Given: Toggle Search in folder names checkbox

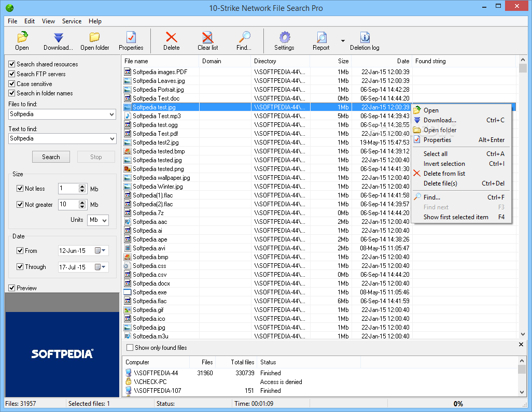Looking at the screenshot, I should (12, 93).
